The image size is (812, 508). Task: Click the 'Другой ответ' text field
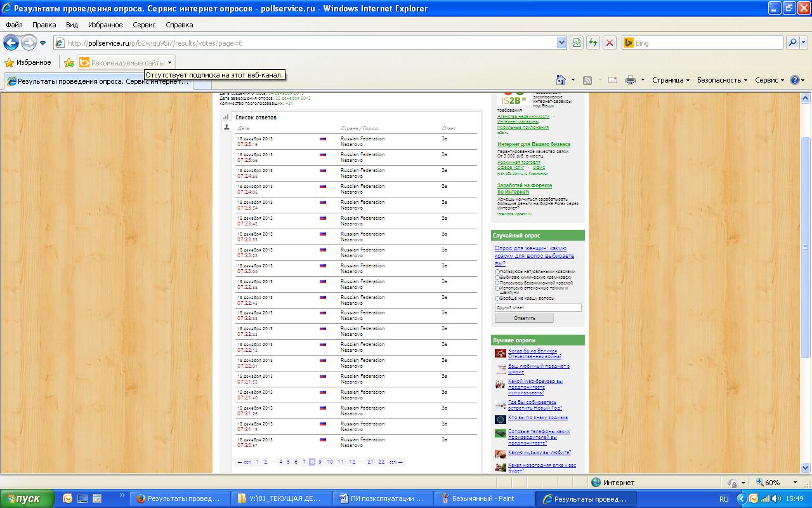tap(538, 307)
